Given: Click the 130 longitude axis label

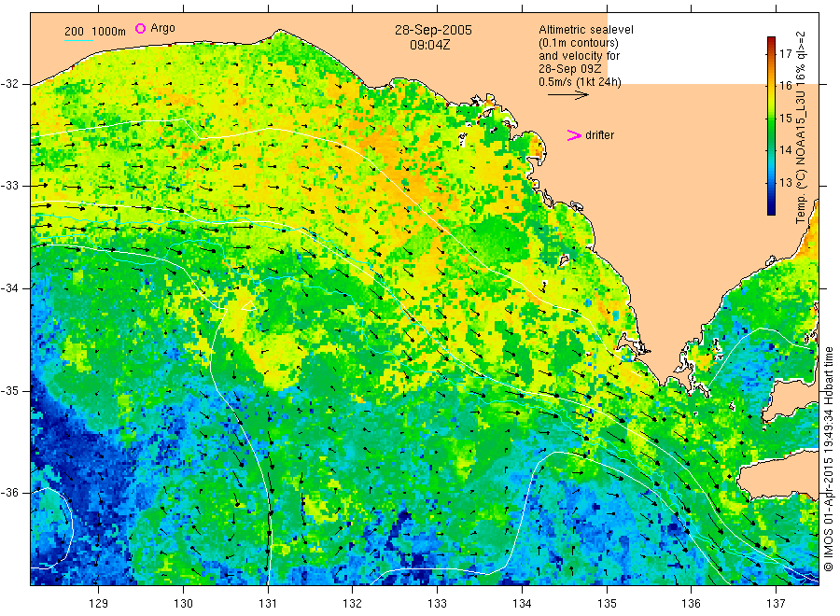Looking at the screenshot, I should [183, 603].
